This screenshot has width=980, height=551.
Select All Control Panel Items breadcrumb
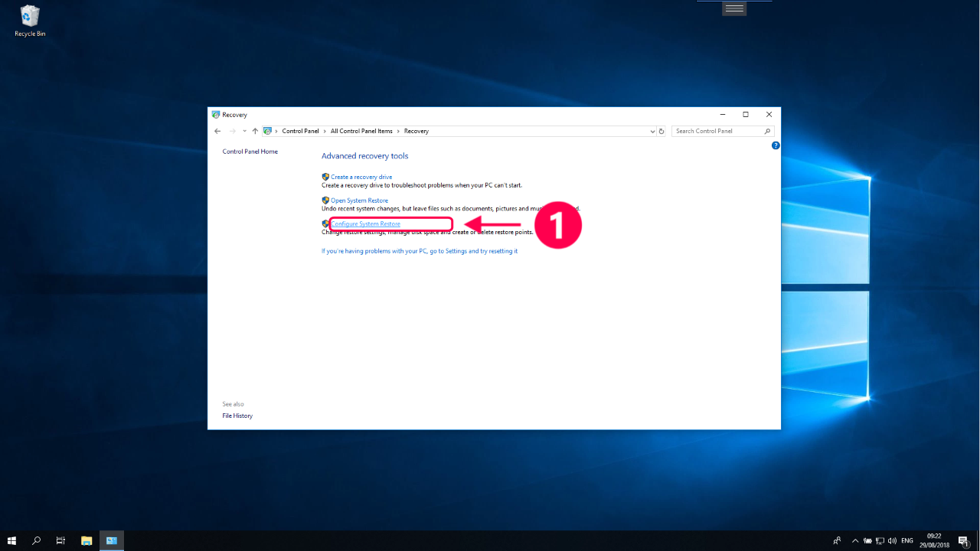(361, 131)
